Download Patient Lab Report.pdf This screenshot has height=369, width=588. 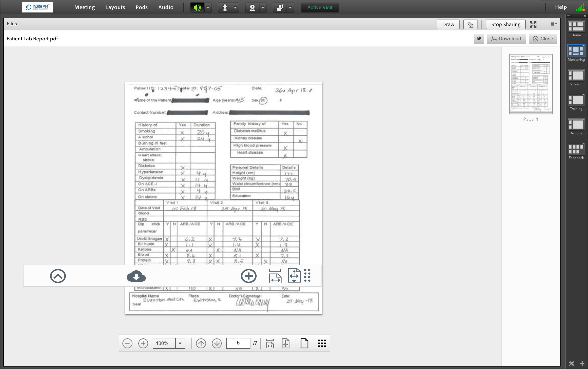[x=506, y=38]
